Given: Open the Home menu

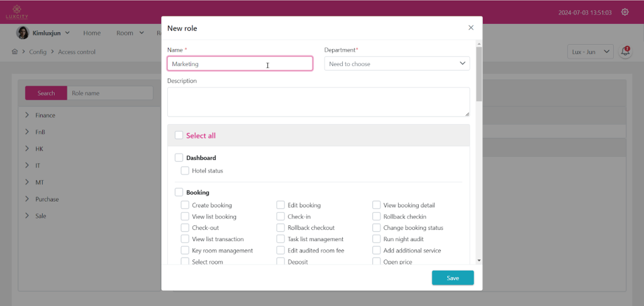Looking at the screenshot, I should click(x=92, y=33).
